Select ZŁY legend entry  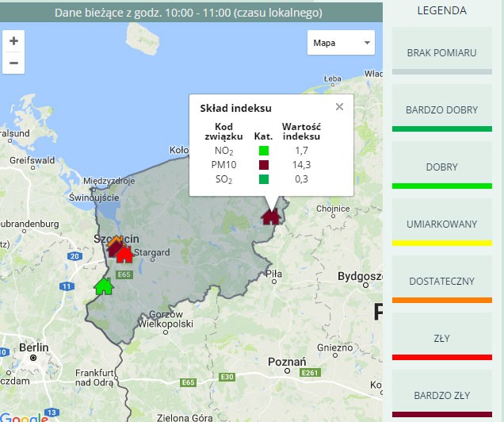coord(441,339)
